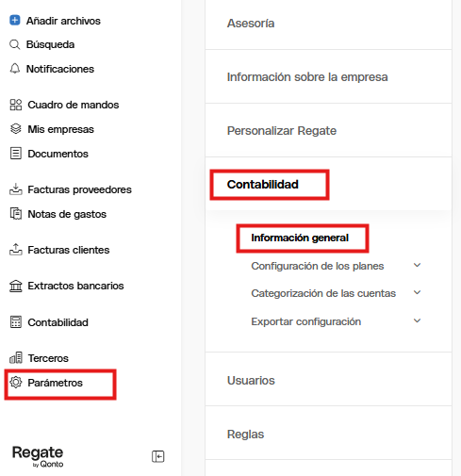
Task: Select the Mis empresas layers icon
Action: point(16,129)
